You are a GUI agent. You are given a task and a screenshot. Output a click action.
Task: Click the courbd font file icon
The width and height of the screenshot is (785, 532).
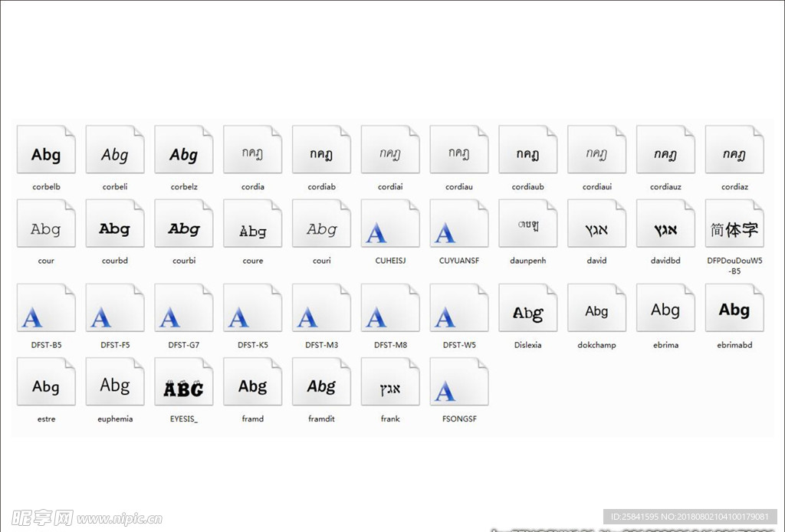[x=115, y=225]
